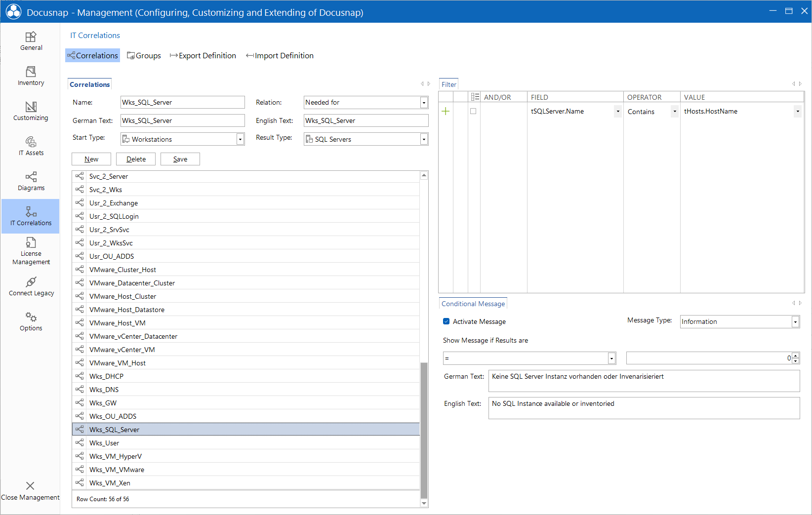Click the correlation icon beside Usr_OU_ADDS

click(80, 256)
